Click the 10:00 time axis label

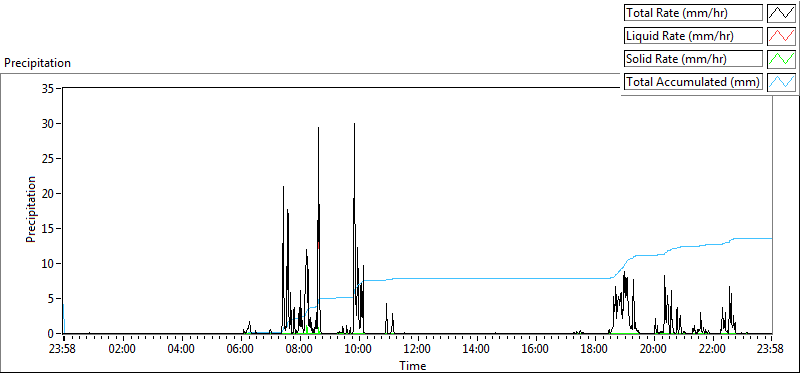(x=359, y=349)
